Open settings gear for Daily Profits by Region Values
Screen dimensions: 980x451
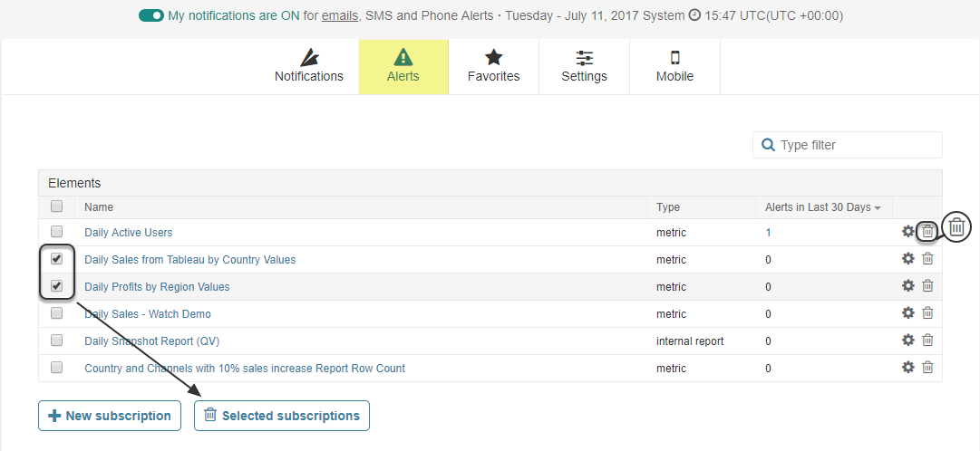pos(907,286)
